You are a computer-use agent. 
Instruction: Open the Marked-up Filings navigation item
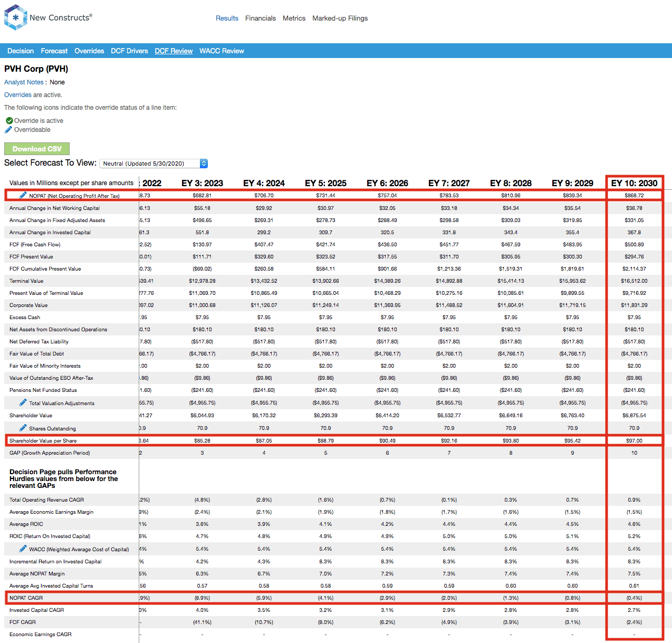[x=340, y=18]
